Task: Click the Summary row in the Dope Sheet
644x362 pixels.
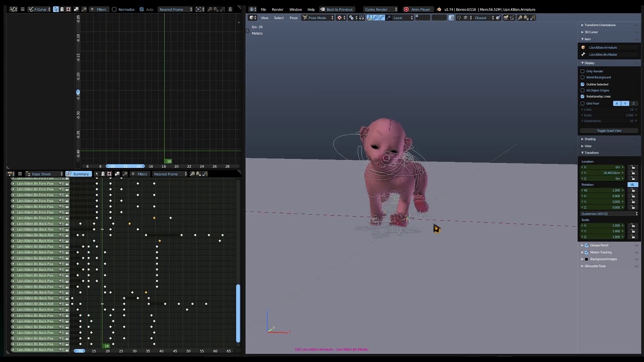Action: pos(79,174)
